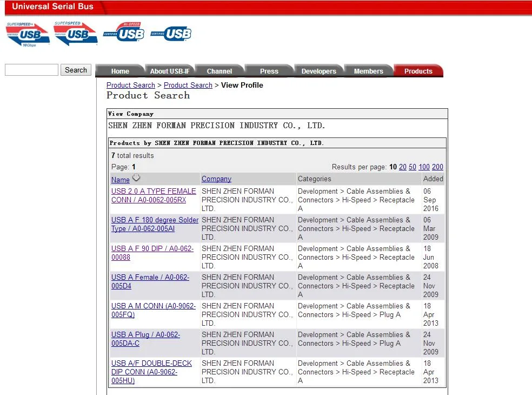
Task: Open USB A M CONN A0-9062-005FQ product
Action: pos(154,310)
